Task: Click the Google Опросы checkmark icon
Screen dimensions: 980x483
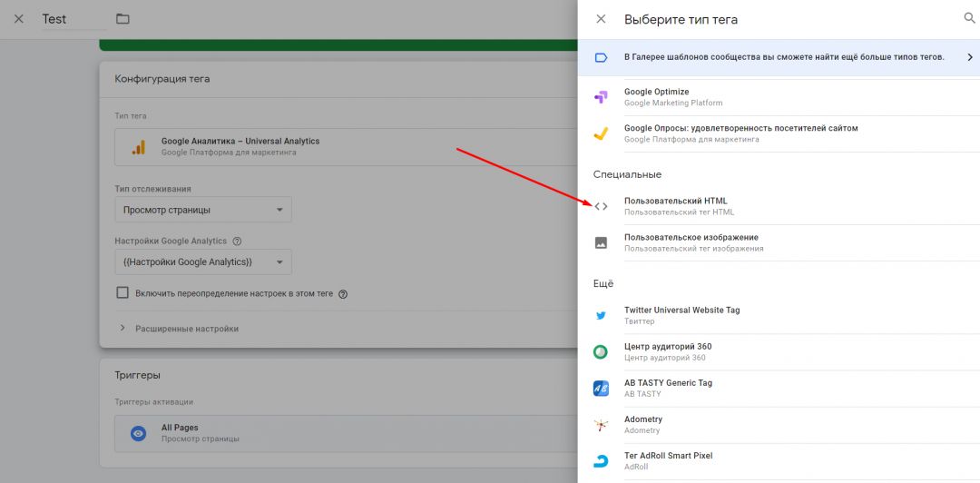Action: click(601, 133)
